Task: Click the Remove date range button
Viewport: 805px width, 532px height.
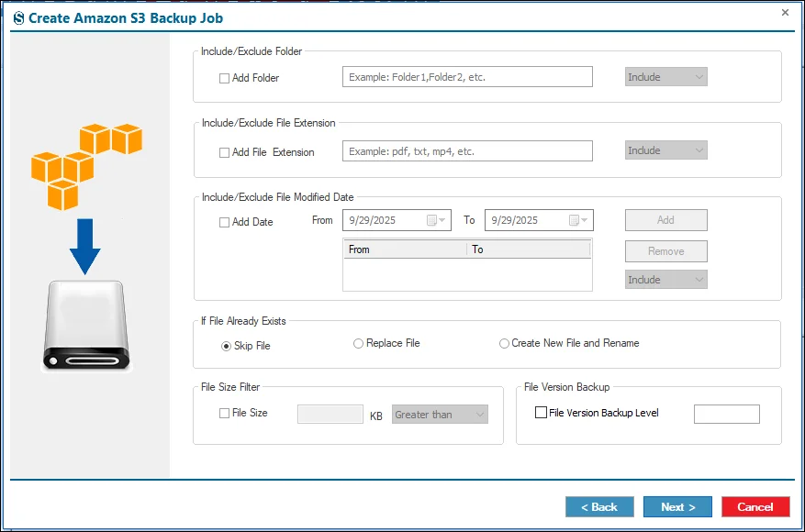Action: [x=665, y=251]
